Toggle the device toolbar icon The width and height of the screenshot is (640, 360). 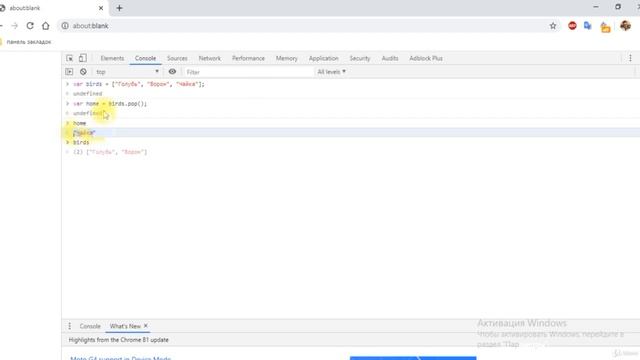tap(82, 58)
